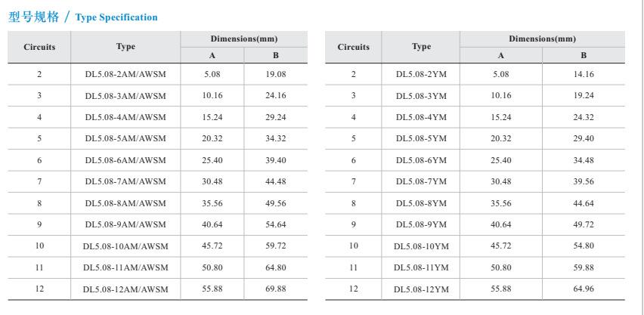Select the 44.48 dimension cell
Screen dimensions: 644x315
pyautogui.click(x=276, y=181)
